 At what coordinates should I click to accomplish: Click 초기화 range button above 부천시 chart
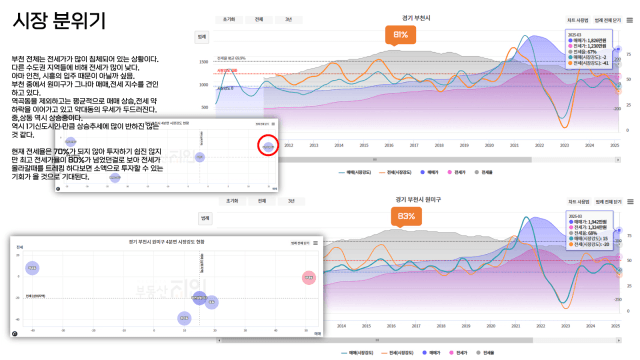point(229,20)
